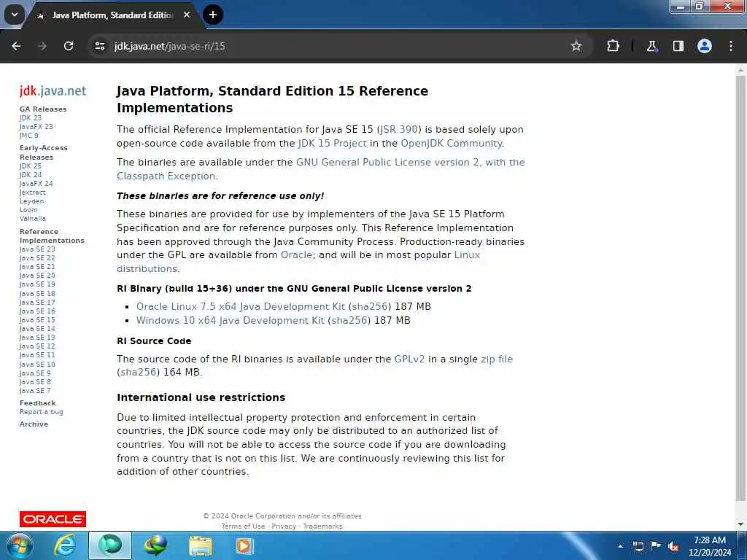Launch Internet Explorer from taskbar

pos(65,545)
